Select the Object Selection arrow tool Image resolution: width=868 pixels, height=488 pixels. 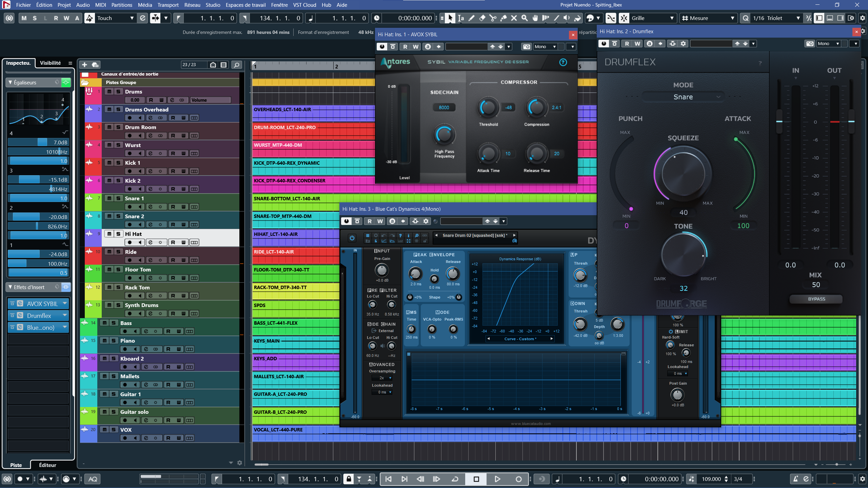point(450,18)
